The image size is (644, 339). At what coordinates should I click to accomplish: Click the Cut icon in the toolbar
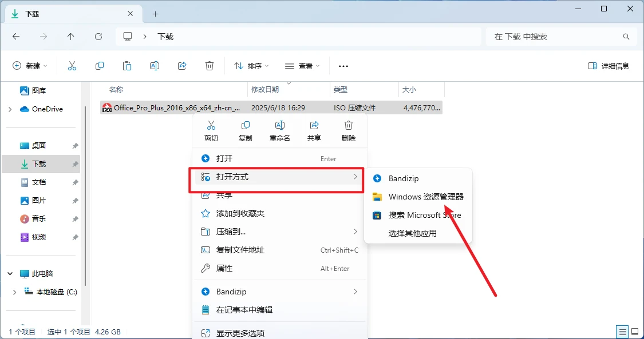click(72, 66)
